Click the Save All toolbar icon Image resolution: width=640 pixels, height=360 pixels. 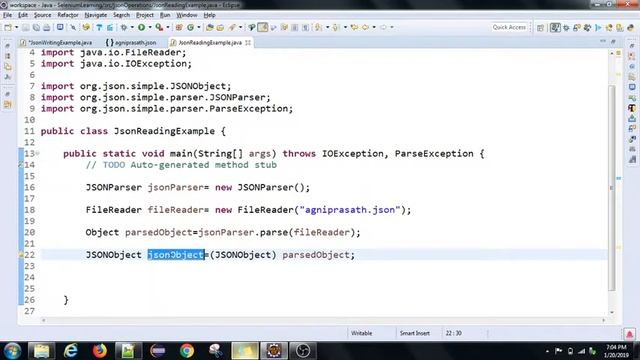36,27
